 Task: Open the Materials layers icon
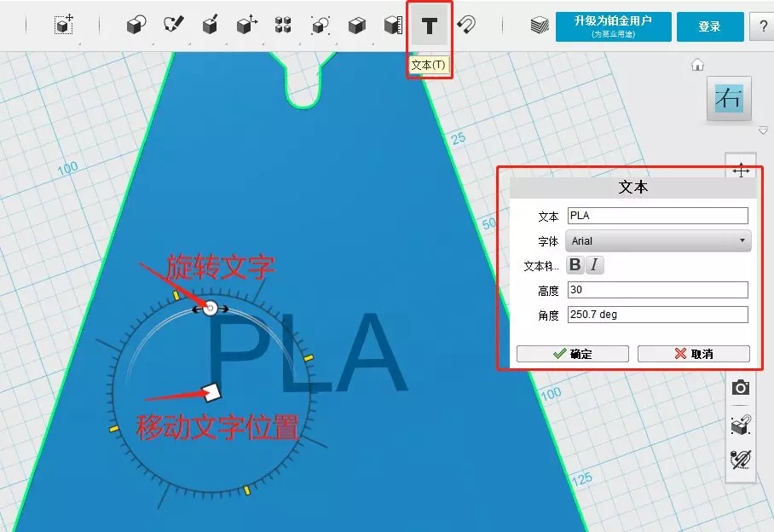tap(539, 26)
